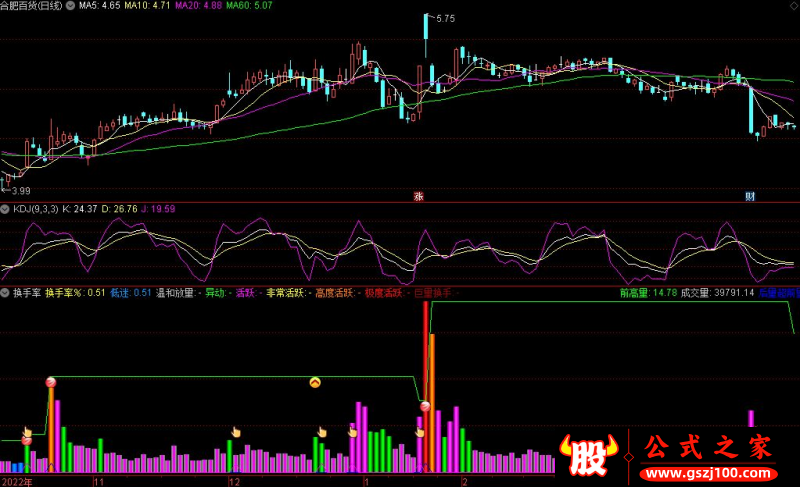Select the 巨量换手 label
The width and height of the screenshot is (800, 487).
[433, 293]
